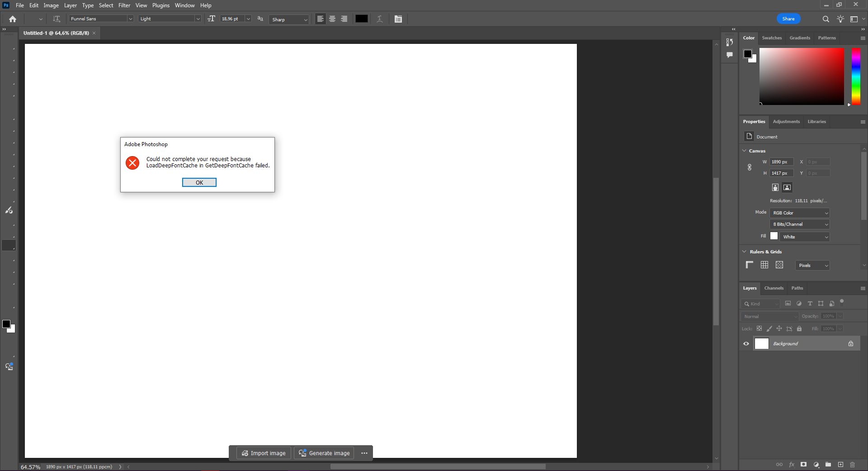Delete layer with the trash icon
This screenshot has width=868, height=471.
[x=853, y=465]
